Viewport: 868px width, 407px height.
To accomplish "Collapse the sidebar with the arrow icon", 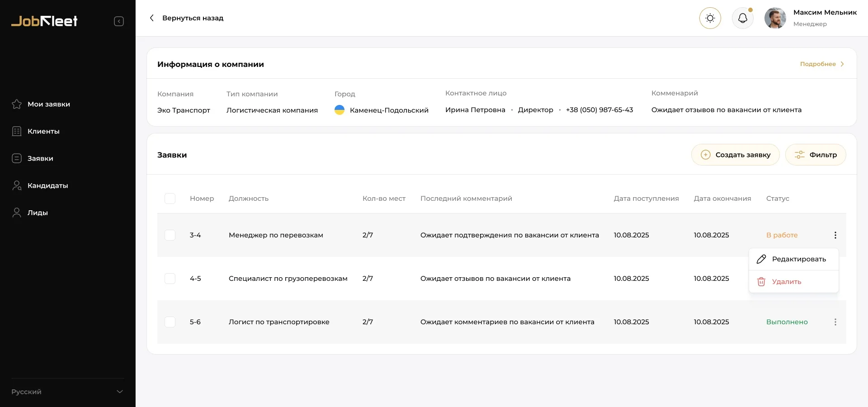I will click(x=119, y=21).
